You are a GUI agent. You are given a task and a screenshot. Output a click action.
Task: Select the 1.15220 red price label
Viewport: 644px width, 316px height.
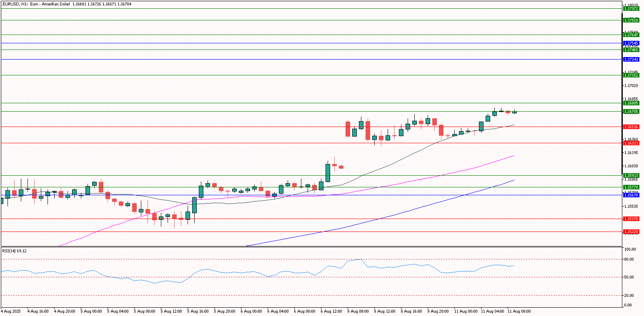coord(631,231)
